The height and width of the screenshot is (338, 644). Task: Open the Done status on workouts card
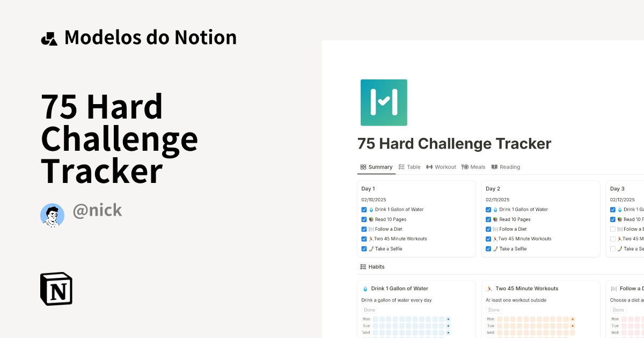493,310
